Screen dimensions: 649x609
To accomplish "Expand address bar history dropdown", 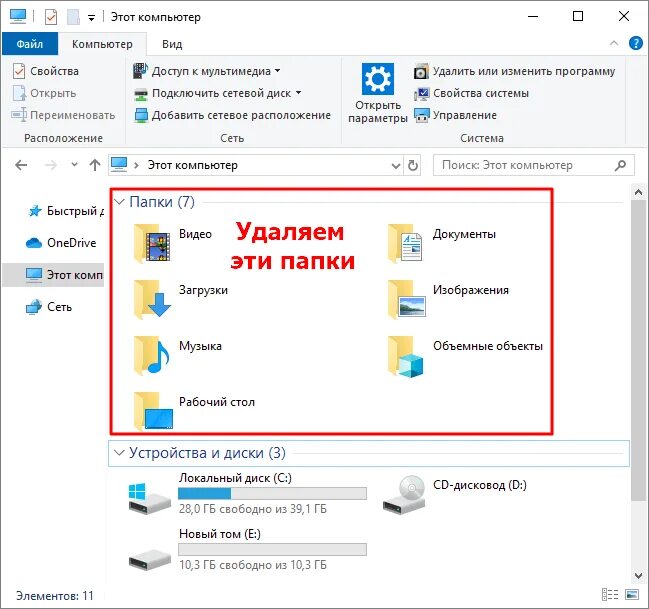I will pos(396,166).
